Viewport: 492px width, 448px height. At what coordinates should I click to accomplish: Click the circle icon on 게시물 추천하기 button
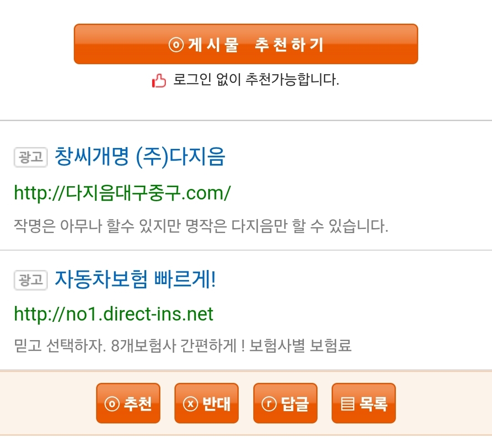176,45
